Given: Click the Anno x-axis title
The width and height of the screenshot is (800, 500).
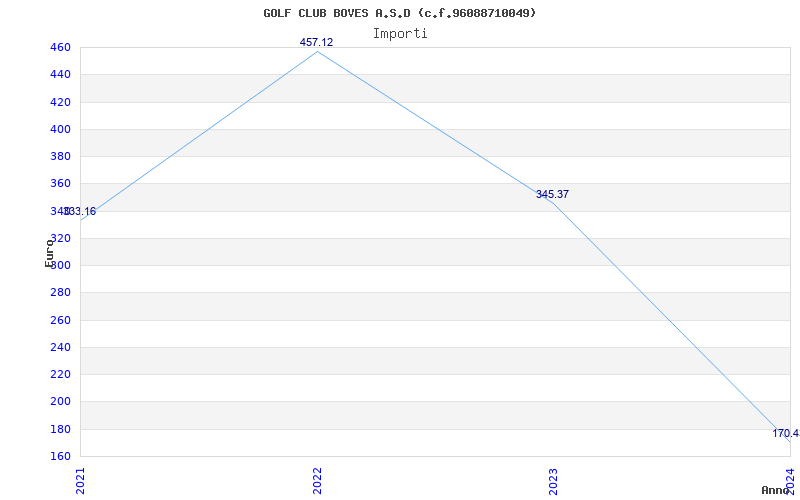Looking at the screenshot, I should click(x=776, y=490).
